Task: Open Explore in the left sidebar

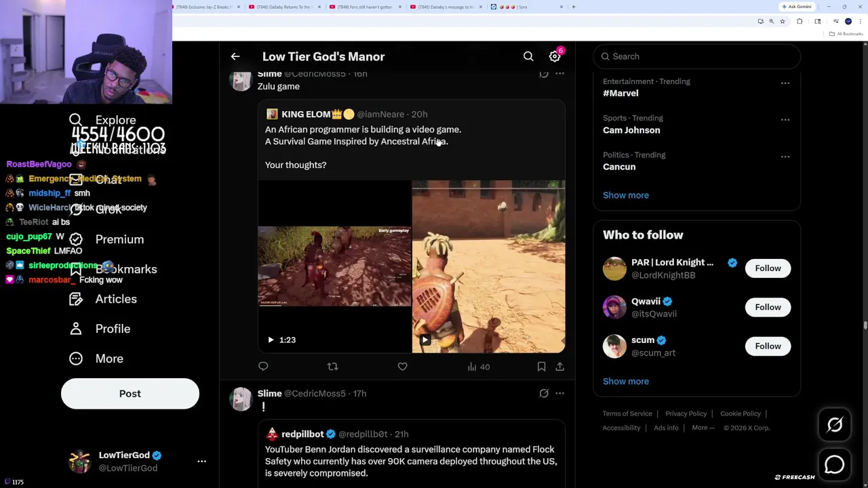Action: pyautogui.click(x=102, y=120)
